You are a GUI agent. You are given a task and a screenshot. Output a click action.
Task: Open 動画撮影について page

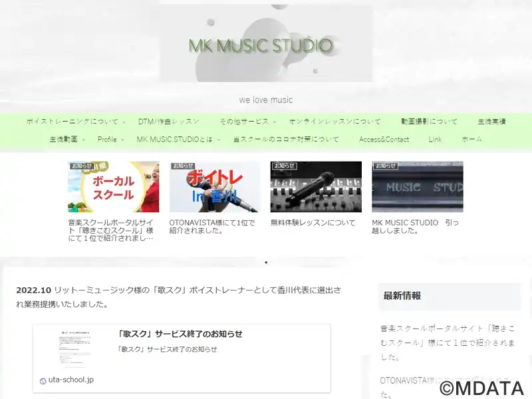[x=429, y=122]
